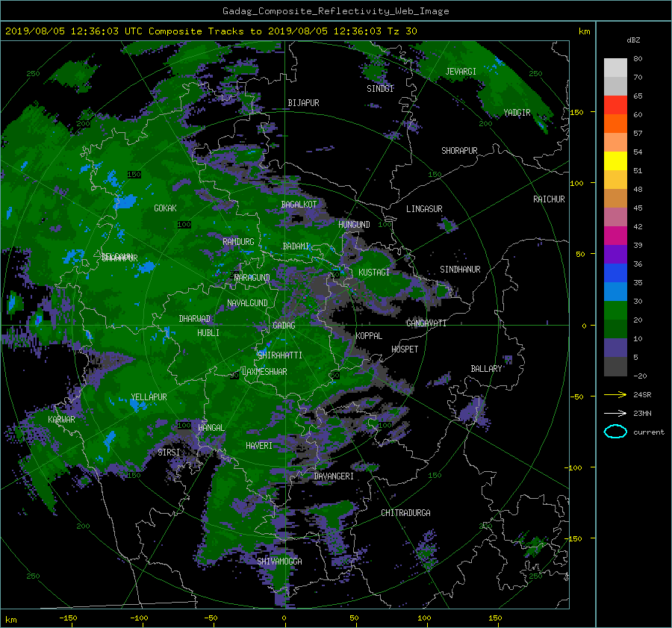Click the SHORAPUR city label

459,151
